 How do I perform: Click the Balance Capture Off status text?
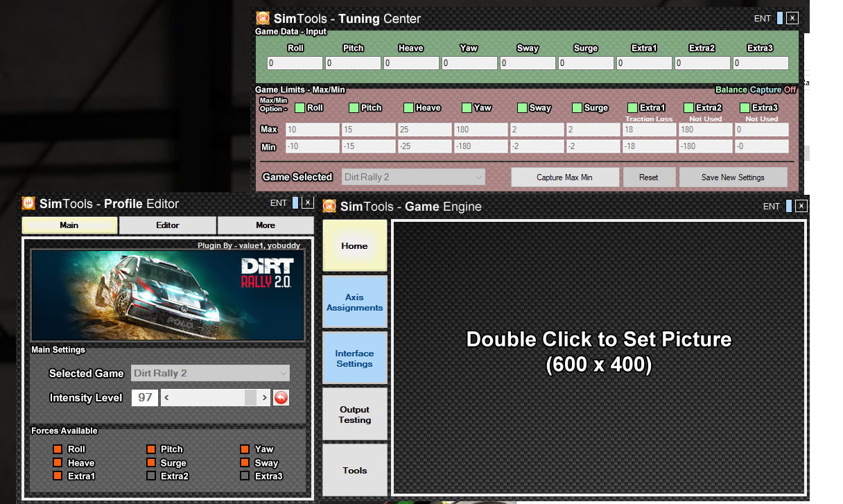(x=756, y=89)
